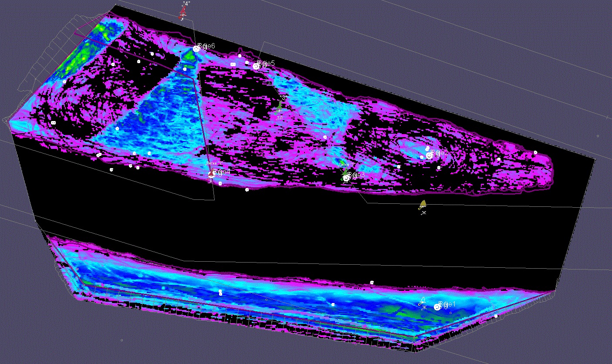Click the Боје6 white circle marker

click(196, 49)
